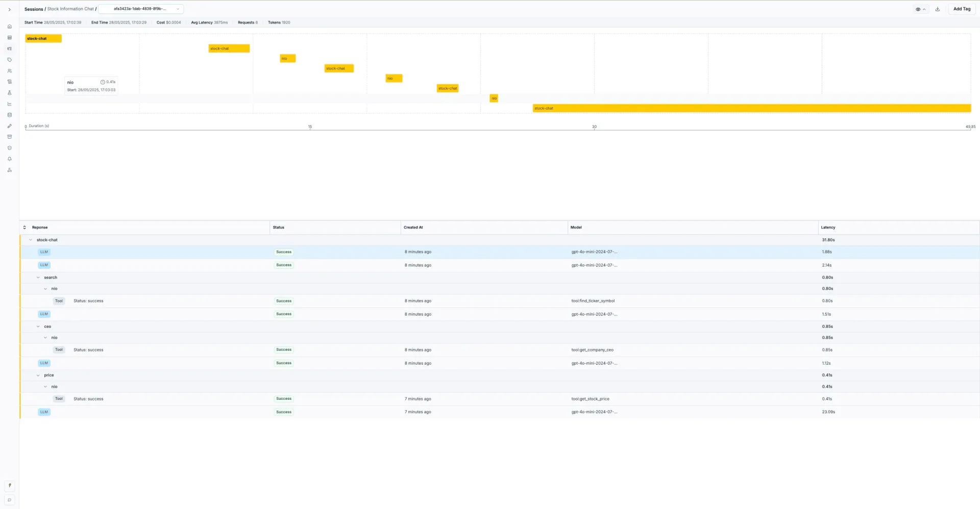Open the pencil editor icon in the sidebar
This screenshot has width=980, height=509.
9,126
